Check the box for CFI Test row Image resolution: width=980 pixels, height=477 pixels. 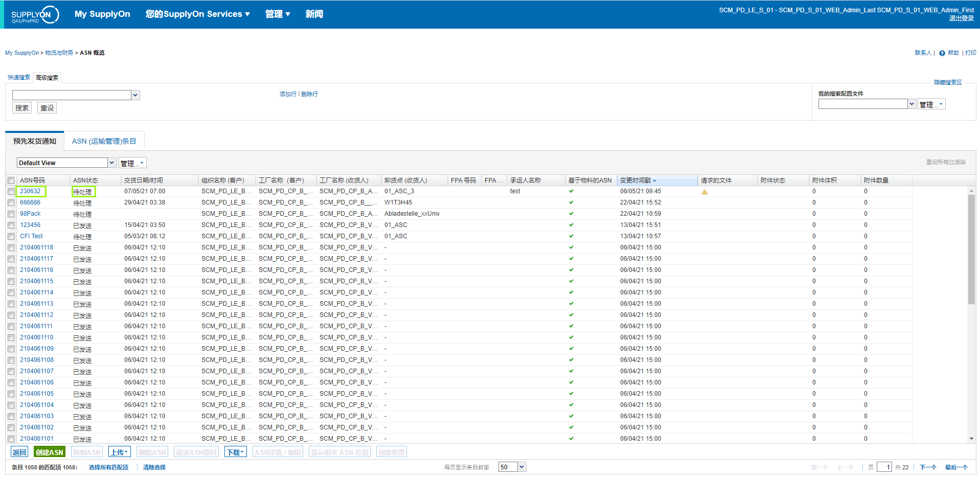coord(11,236)
